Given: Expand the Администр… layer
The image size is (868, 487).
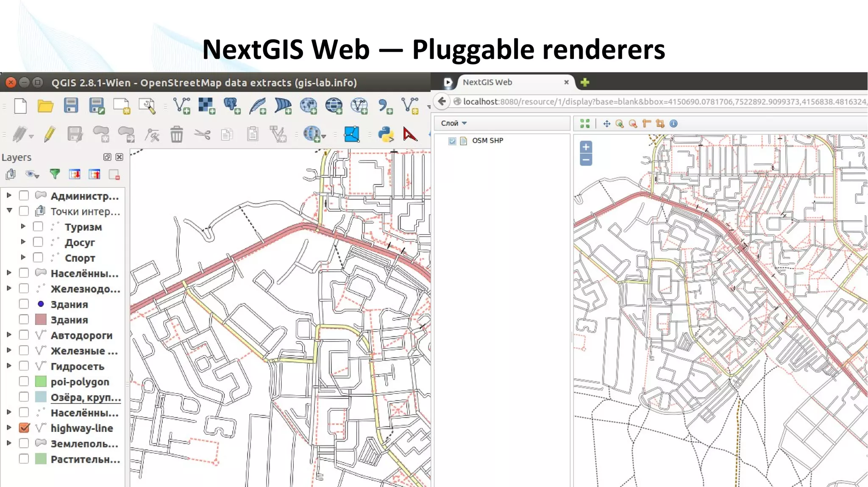Looking at the screenshot, I should [9, 195].
